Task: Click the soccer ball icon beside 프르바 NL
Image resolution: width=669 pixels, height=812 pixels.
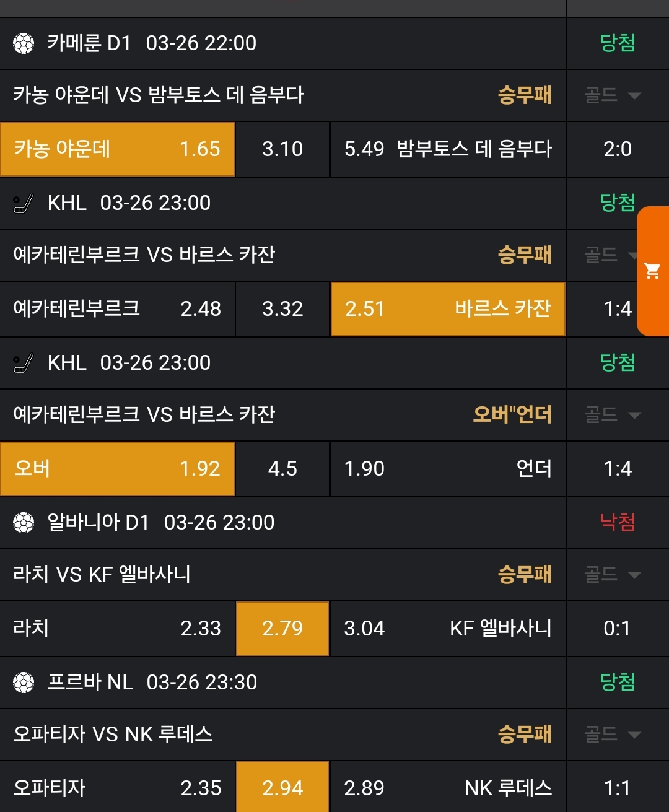Action: coord(24,683)
